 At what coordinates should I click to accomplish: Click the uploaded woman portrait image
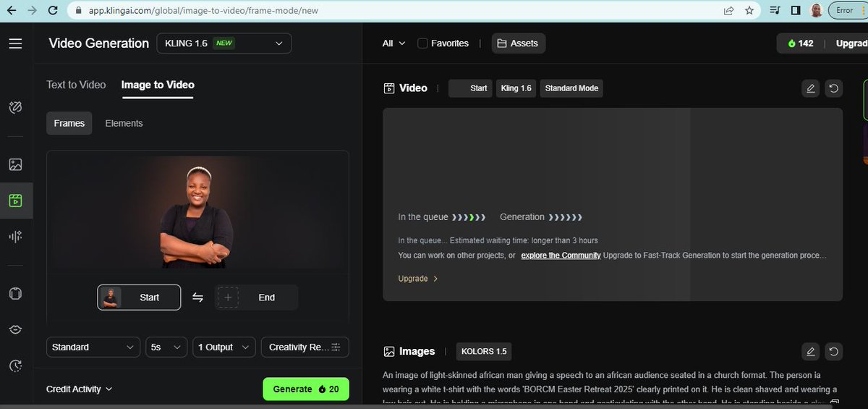tap(197, 214)
